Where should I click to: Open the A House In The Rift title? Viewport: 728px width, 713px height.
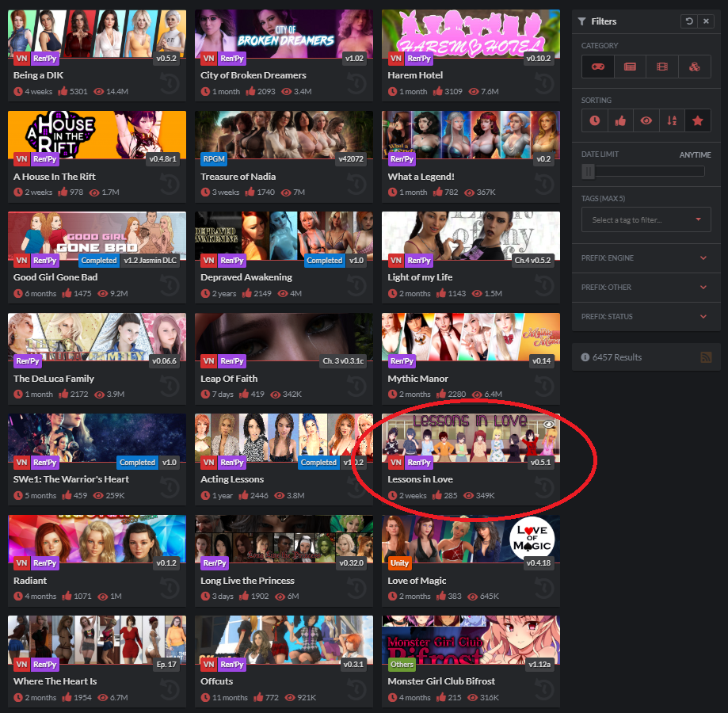point(55,177)
